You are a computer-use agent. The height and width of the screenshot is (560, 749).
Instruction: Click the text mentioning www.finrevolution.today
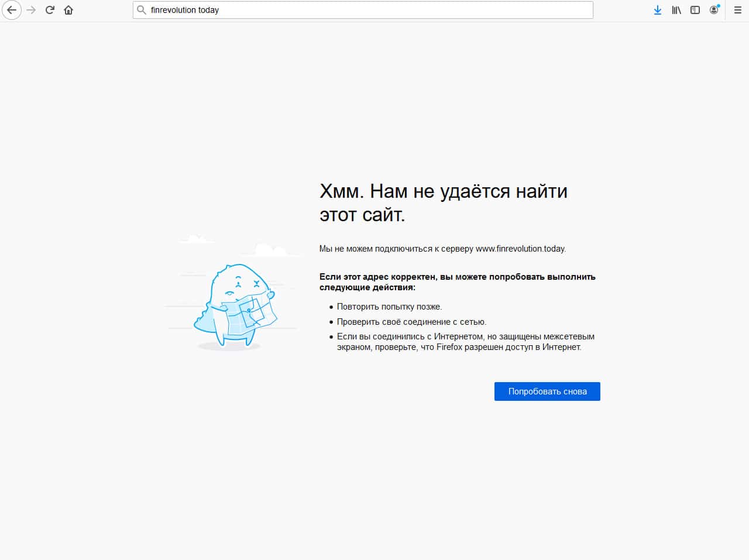442,249
